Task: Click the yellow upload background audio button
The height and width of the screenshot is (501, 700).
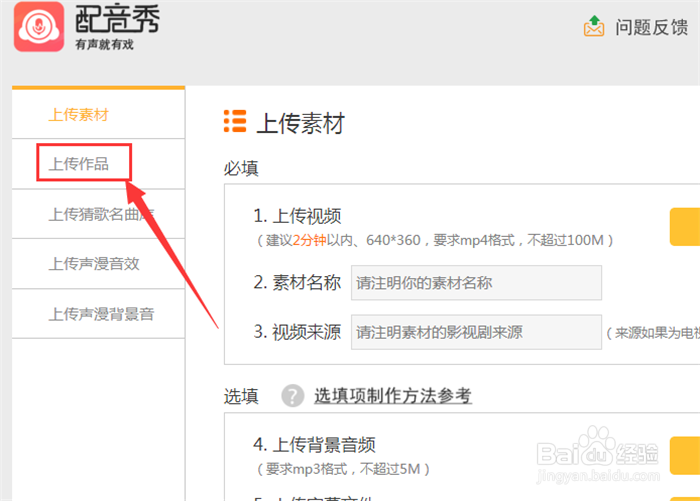Action: click(685, 455)
